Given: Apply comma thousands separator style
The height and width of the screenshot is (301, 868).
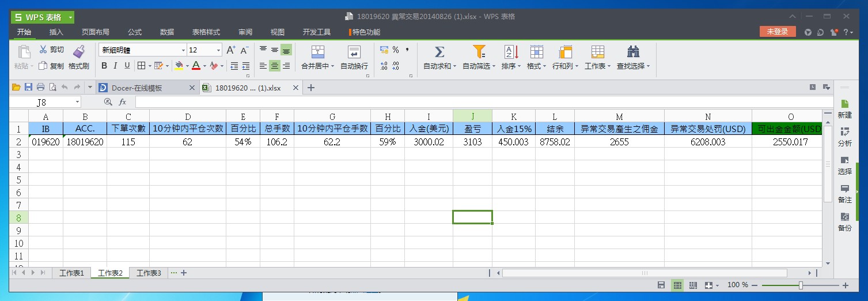Looking at the screenshot, I should 407,50.
